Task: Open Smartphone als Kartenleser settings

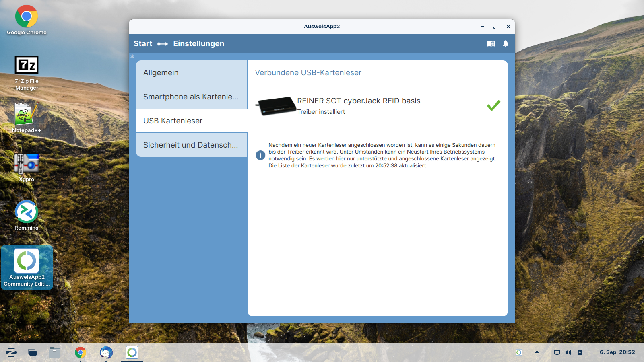Action: point(192,97)
